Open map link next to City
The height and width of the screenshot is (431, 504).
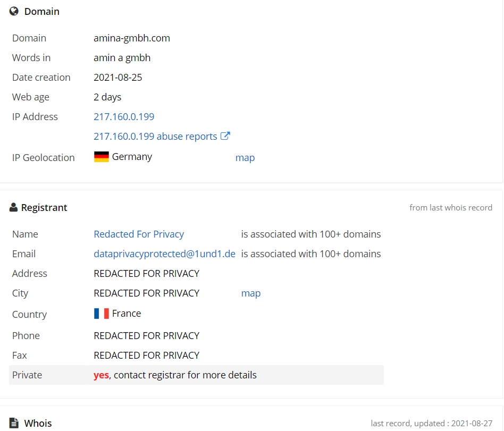pyautogui.click(x=251, y=293)
